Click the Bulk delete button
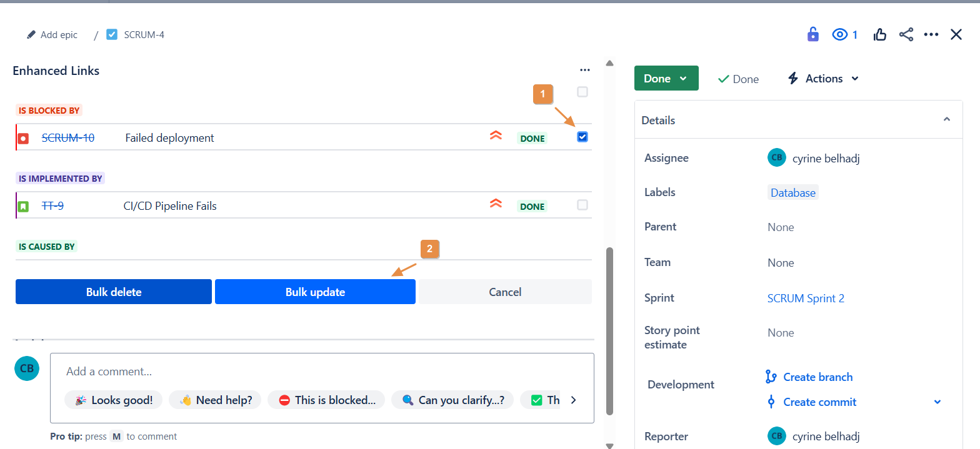This screenshot has height=449, width=980. 114,292
